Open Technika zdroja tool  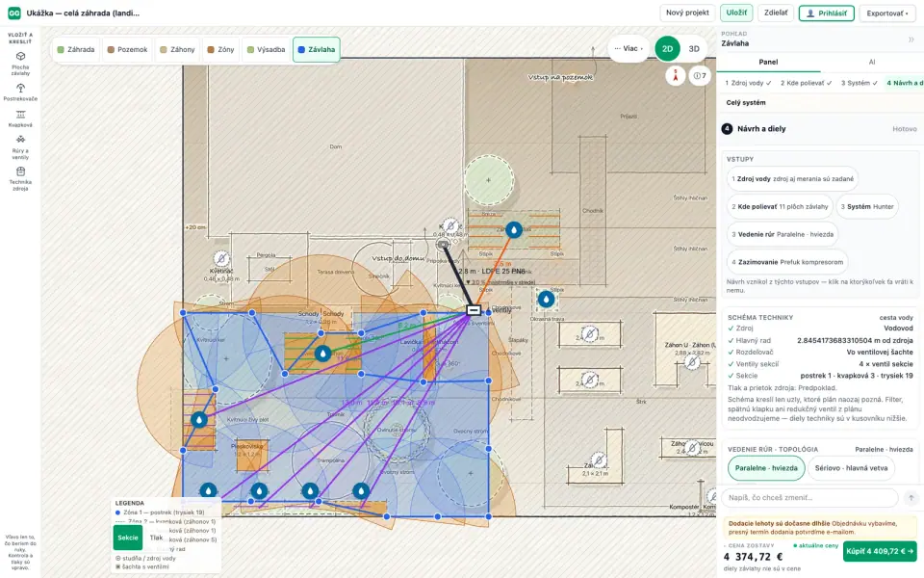(20, 178)
